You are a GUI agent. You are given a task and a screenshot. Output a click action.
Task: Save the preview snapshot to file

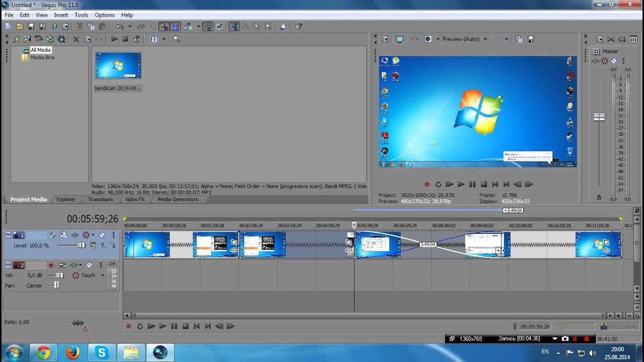[530, 39]
